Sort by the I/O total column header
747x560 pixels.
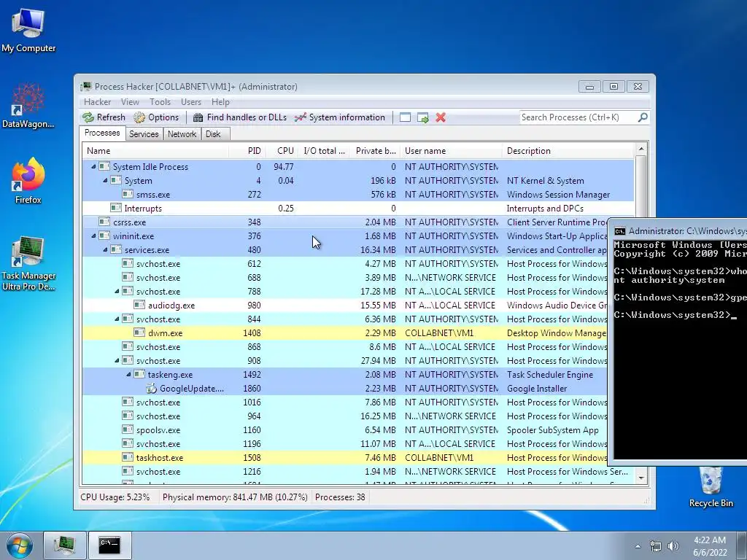(324, 151)
